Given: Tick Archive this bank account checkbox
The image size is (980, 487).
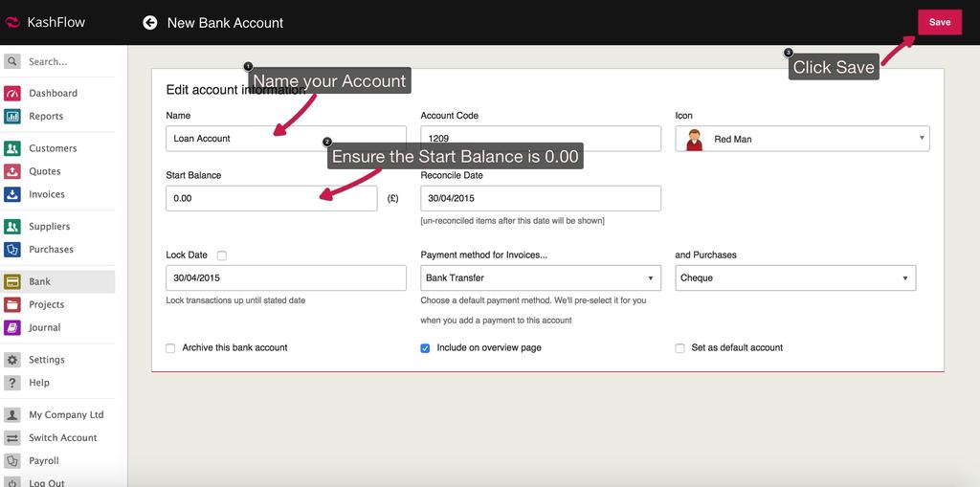Looking at the screenshot, I should click(171, 348).
